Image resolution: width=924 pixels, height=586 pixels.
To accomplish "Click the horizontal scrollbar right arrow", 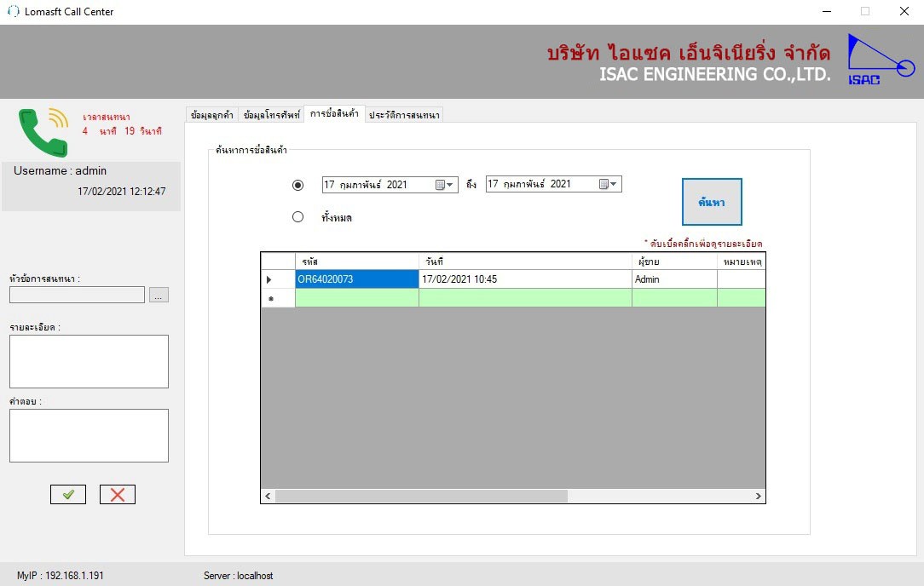I will click(758, 496).
